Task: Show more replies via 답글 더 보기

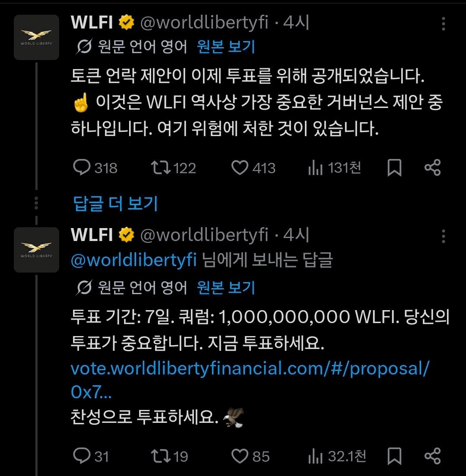Action: click(115, 203)
